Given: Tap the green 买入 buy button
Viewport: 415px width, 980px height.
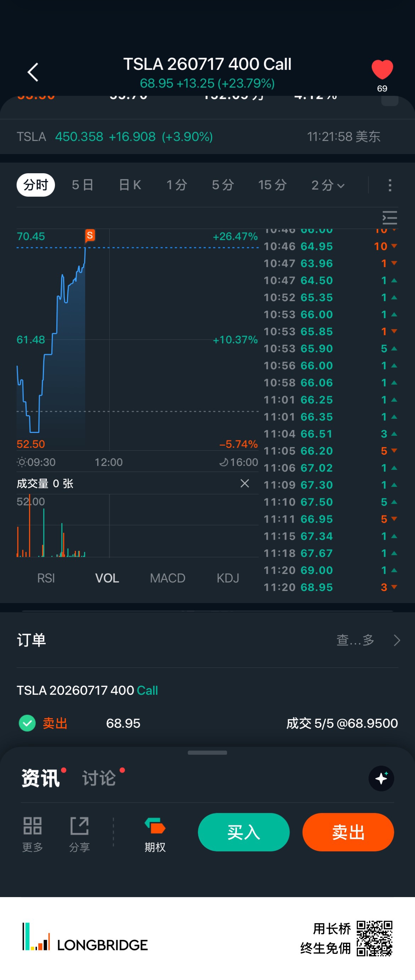Looking at the screenshot, I should point(244,832).
